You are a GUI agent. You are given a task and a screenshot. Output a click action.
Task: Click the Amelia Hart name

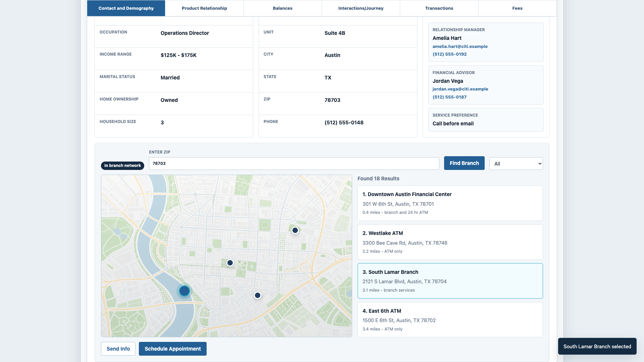(x=447, y=38)
